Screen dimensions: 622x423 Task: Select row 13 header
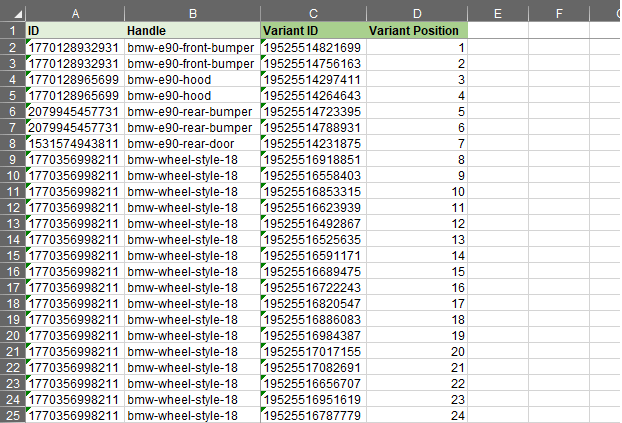click(13, 223)
